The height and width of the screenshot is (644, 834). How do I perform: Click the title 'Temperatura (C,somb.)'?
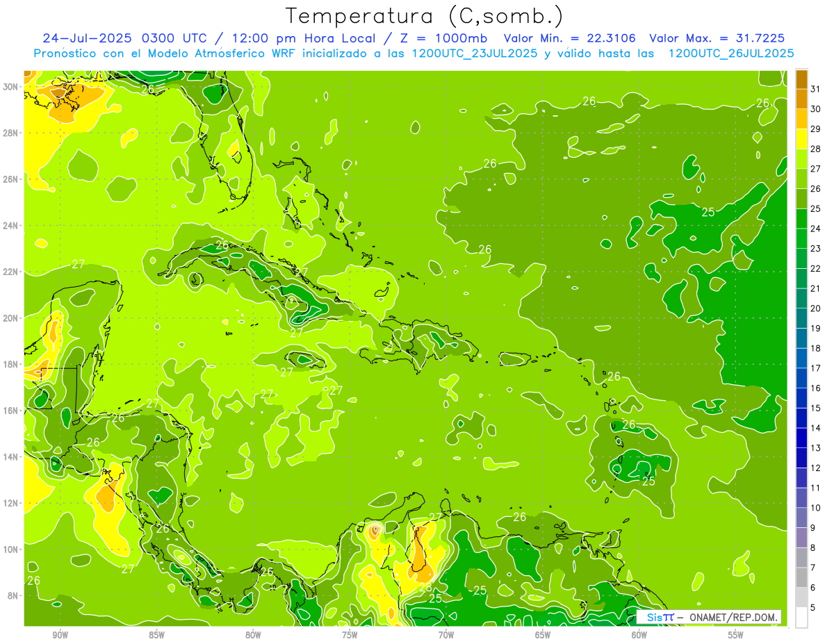(425, 16)
